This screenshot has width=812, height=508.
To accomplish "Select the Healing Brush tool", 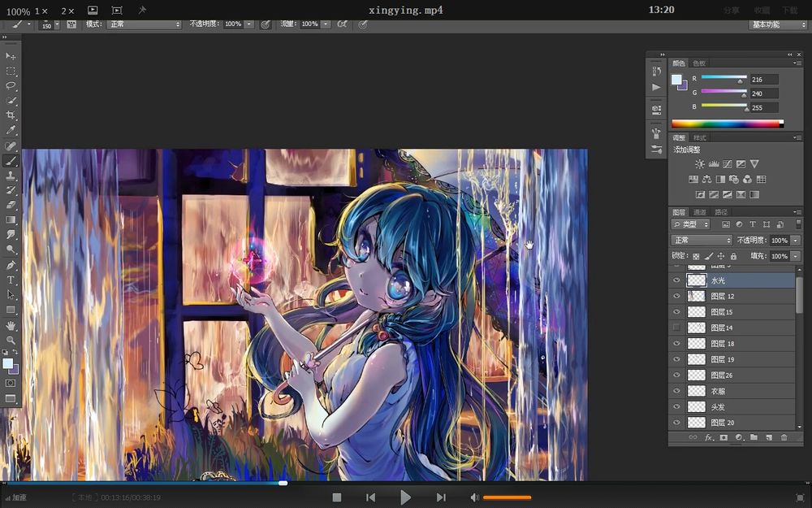I will (x=11, y=146).
